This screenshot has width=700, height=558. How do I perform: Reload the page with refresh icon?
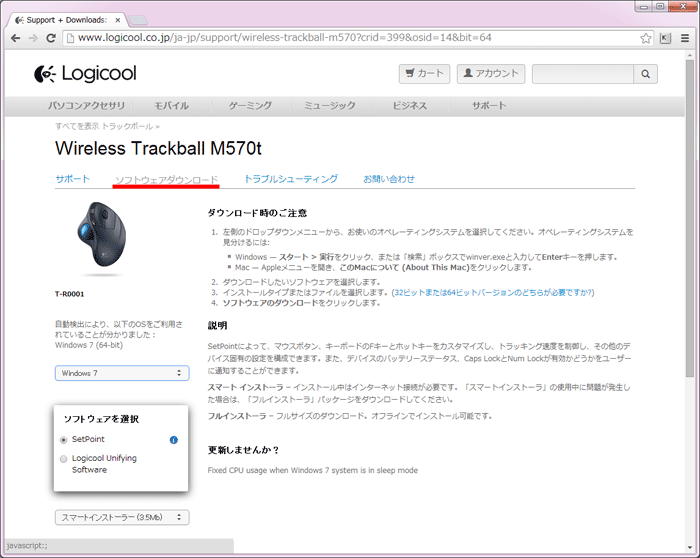(x=51, y=38)
